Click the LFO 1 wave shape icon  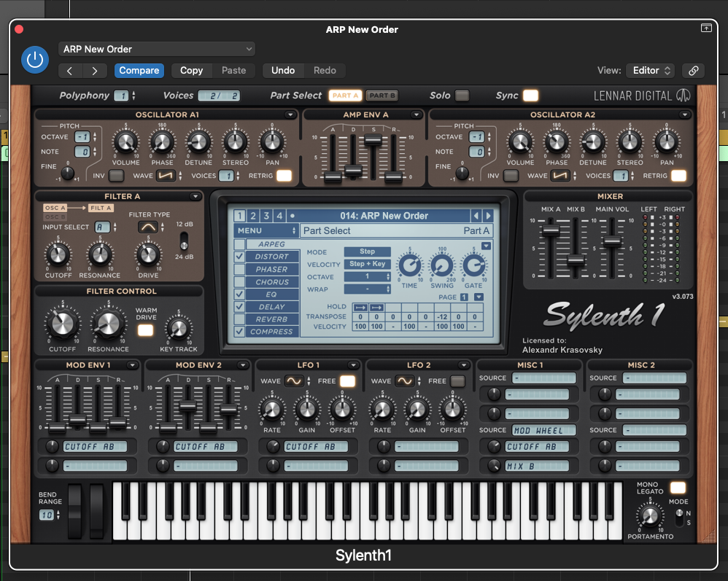tap(294, 381)
